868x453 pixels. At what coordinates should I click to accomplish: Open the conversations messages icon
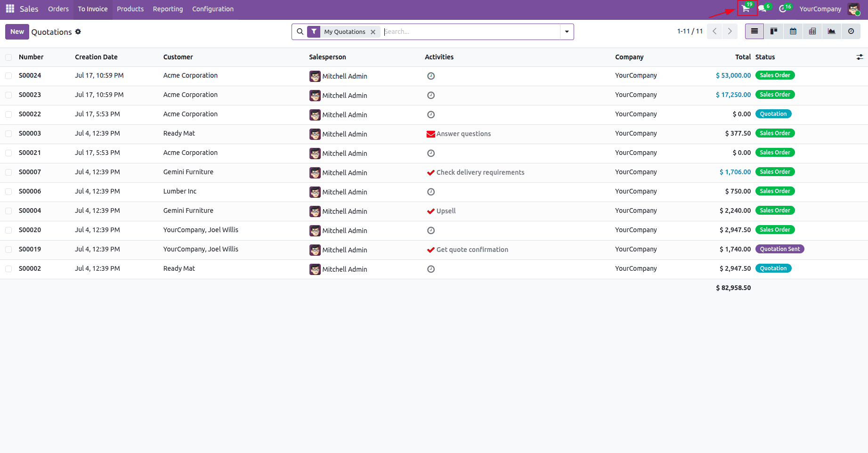click(763, 9)
